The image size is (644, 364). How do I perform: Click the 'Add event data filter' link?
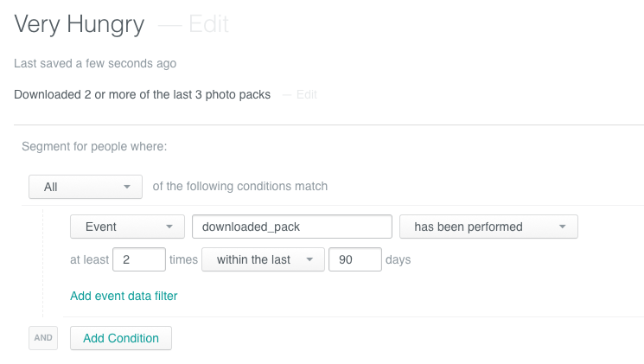coord(124,296)
